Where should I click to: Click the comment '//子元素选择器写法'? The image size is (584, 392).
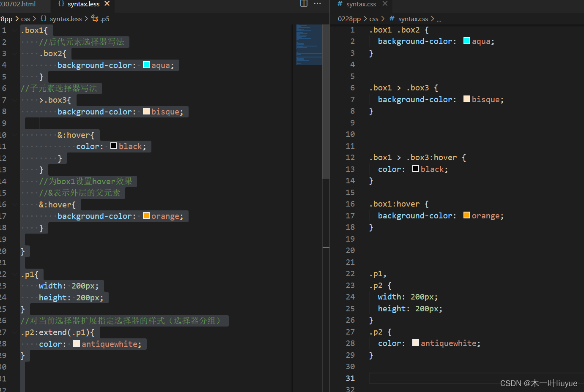point(59,88)
